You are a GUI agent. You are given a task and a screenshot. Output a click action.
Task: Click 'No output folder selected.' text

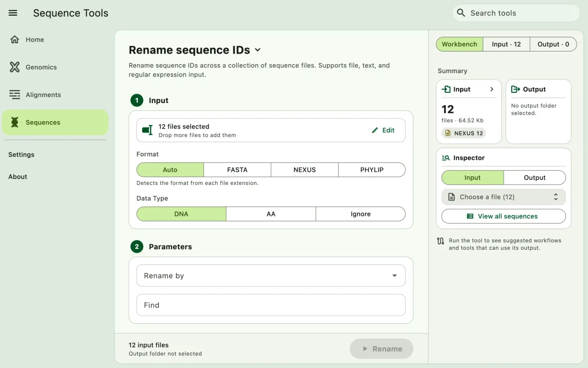(534, 109)
